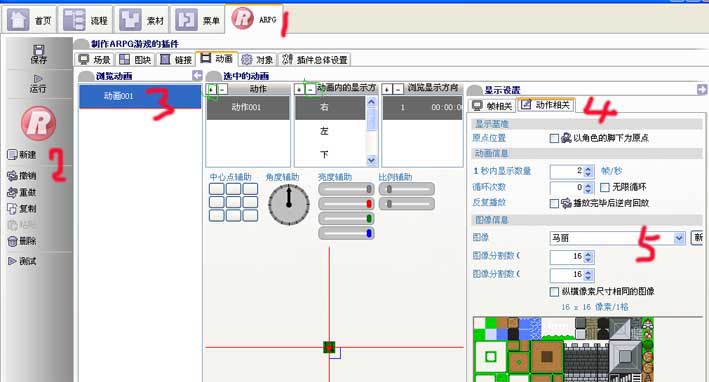Collapse the 浏览动画 panel arrow
Viewport: 709px width, 382px height.
point(197,75)
